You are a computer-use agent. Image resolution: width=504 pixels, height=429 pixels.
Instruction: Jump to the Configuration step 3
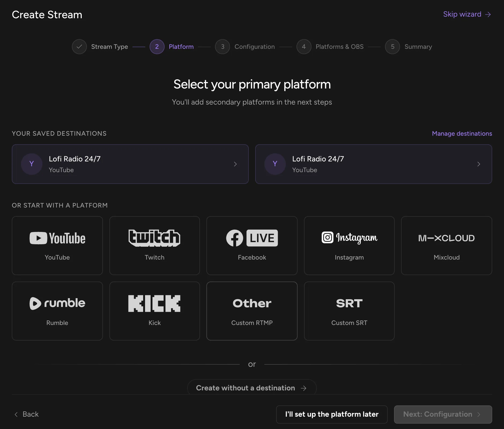click(x=245, y=47)
